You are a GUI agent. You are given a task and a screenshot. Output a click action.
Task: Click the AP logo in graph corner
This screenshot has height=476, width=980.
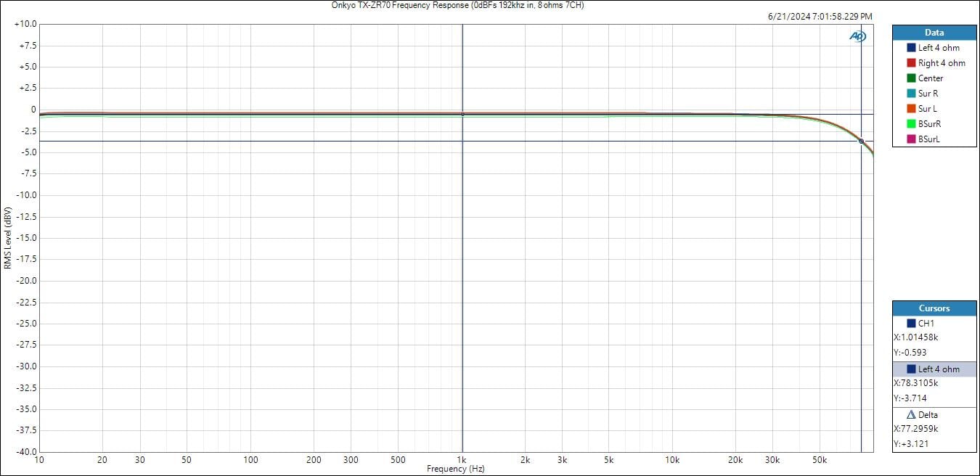tap(857, 36)
